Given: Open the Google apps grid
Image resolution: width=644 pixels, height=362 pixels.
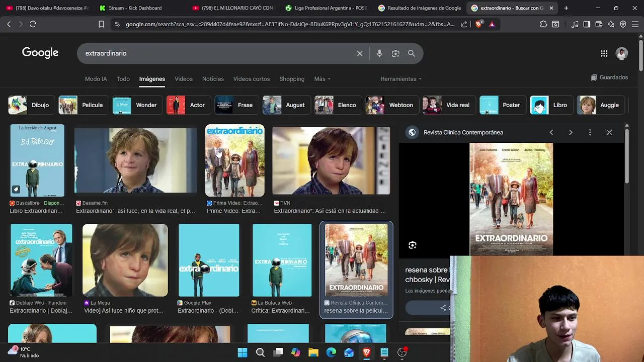Looking at the screenshot, I should click(x=604, y=54).
